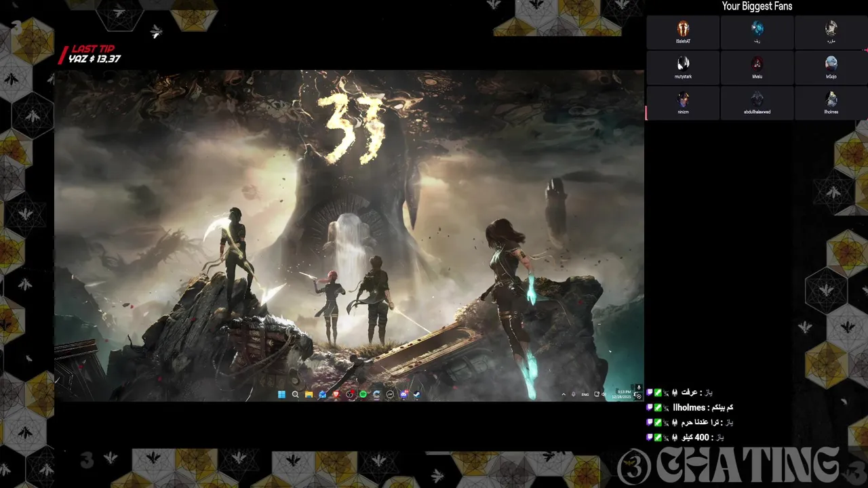Click the 'LAST TIP' label
The image size is (868, 488).
(x=93, y=49)
